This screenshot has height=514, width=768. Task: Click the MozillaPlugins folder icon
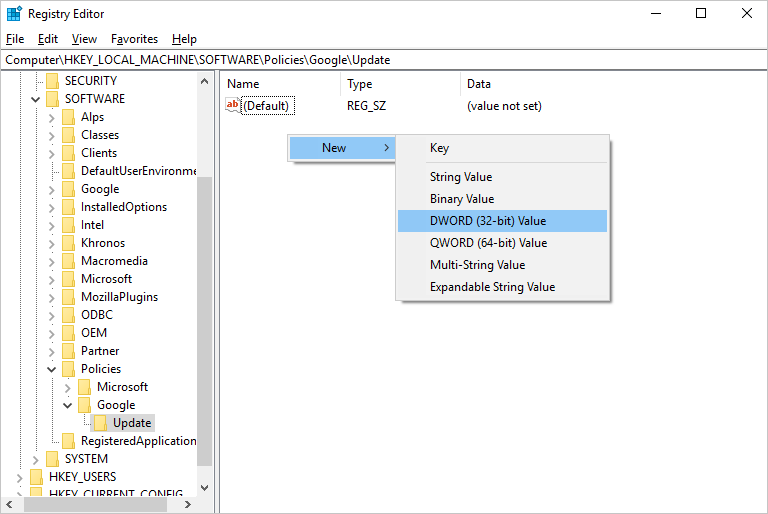point(68,297)
